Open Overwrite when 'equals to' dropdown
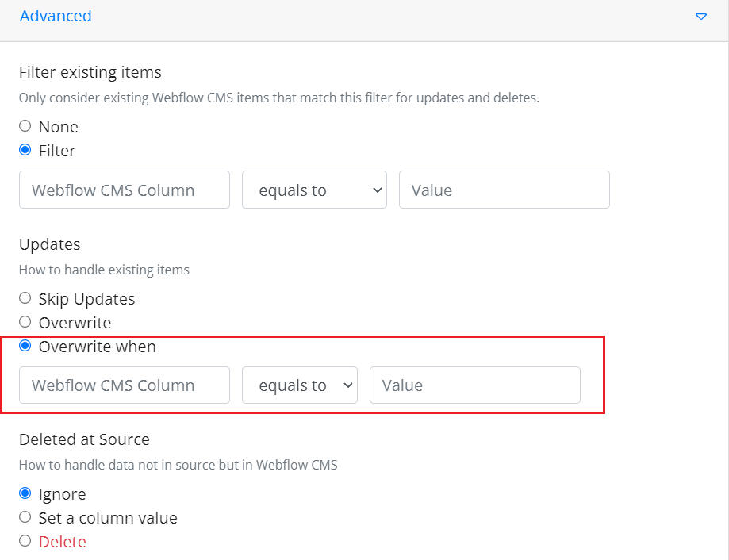The width and height of the screenshot is (729, 560). [299, 385]
